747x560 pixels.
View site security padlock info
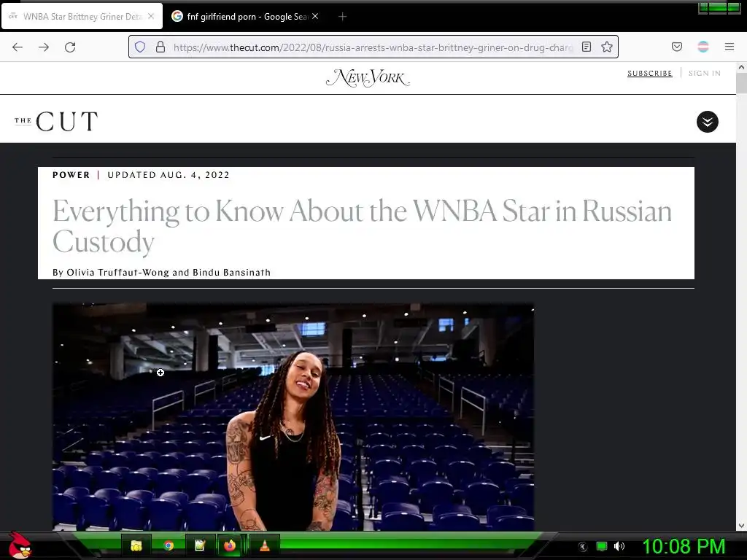pyautogui.click(x=160, y=47)
